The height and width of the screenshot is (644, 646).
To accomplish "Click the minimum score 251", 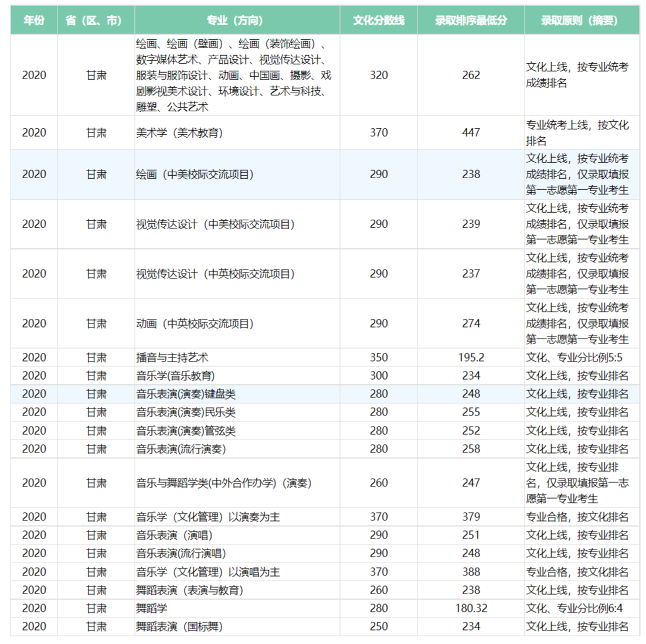I will tap(471, 535).
